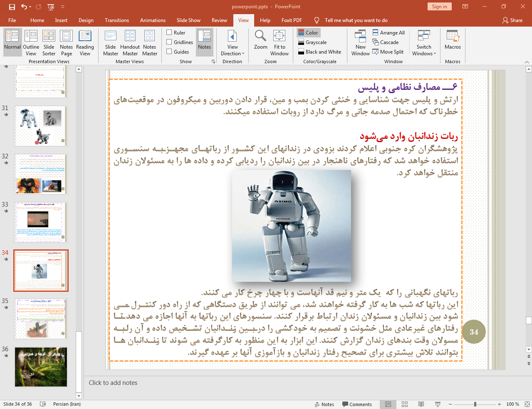The image size is (532, 409).
Task: Open the Show group dialog launcher
Action: (213, 62)
